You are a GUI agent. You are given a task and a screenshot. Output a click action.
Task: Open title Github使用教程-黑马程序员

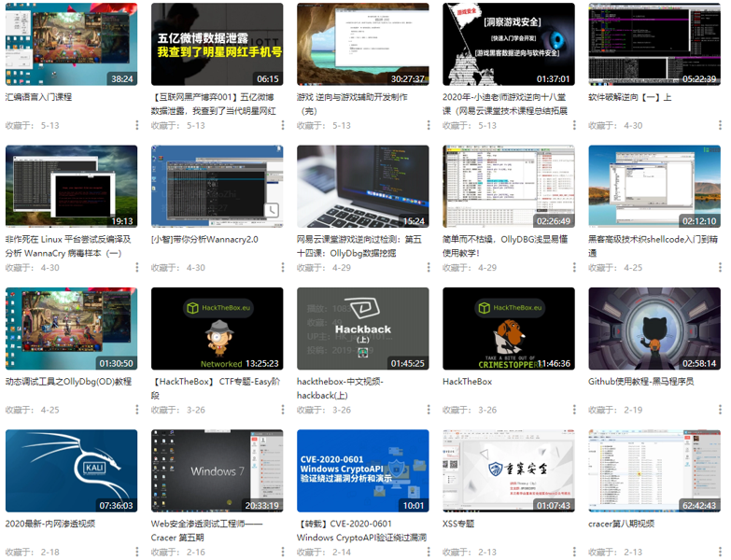pos(641,382)
